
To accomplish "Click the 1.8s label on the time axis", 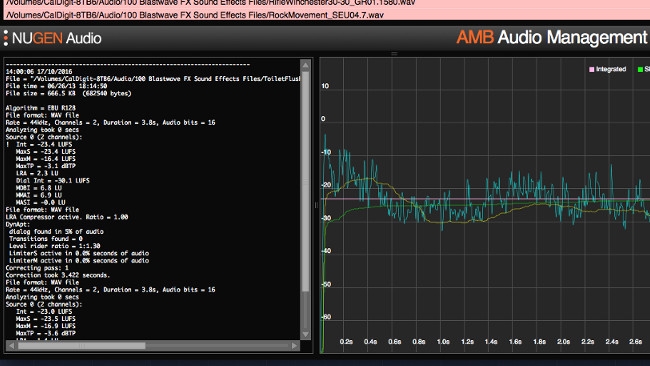I will [539, 342].
